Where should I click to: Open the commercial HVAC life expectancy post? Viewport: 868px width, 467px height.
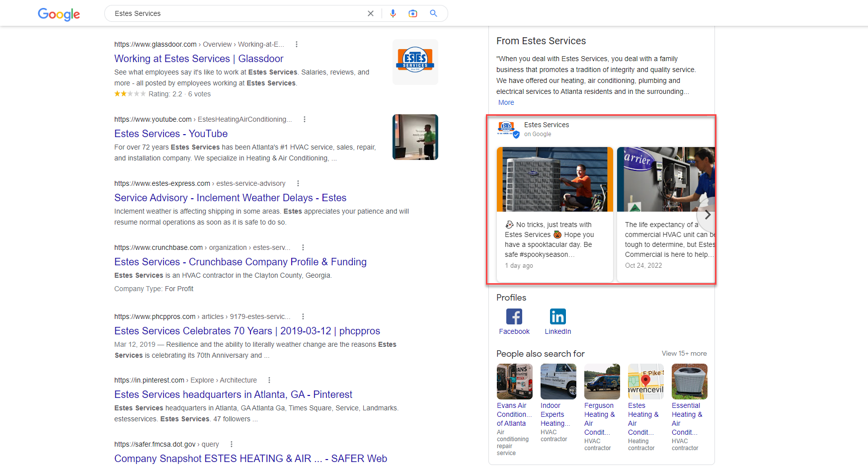click(x=666, y=215)
